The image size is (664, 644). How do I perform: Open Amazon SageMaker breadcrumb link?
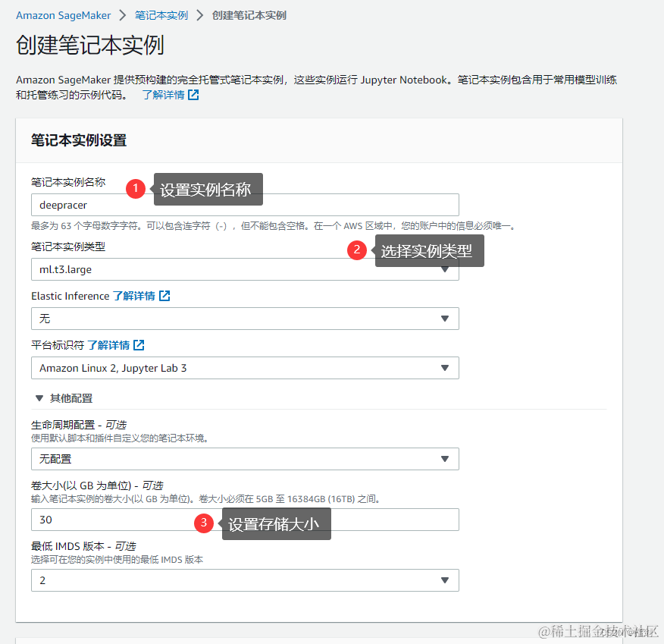[63, 15]
